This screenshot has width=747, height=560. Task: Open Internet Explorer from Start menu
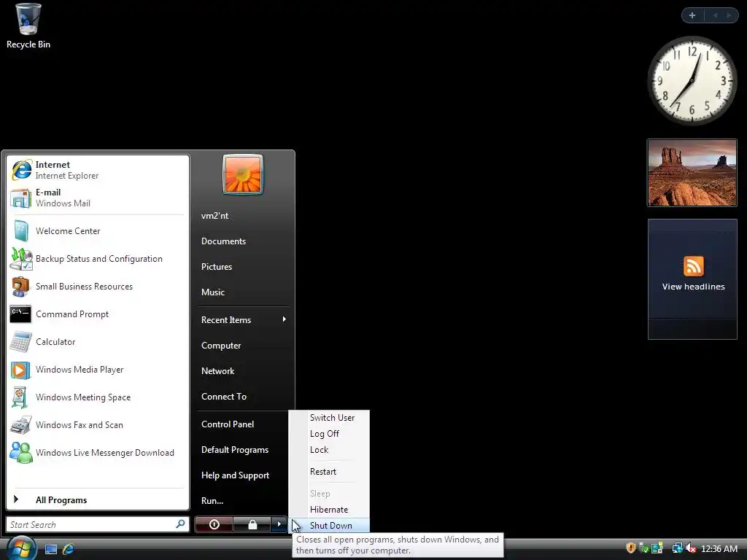click(98, 170)
